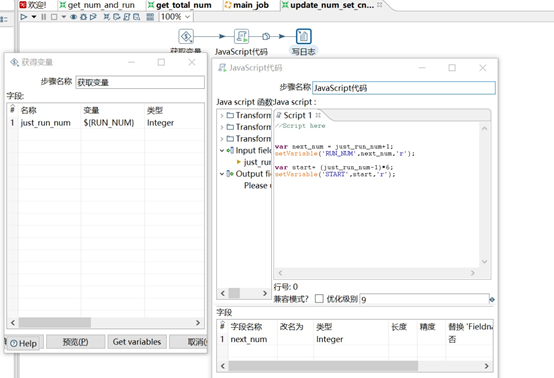Click the function tree scroll left arrow
Viewport: 554px width, 378px height.
[223, 293]
